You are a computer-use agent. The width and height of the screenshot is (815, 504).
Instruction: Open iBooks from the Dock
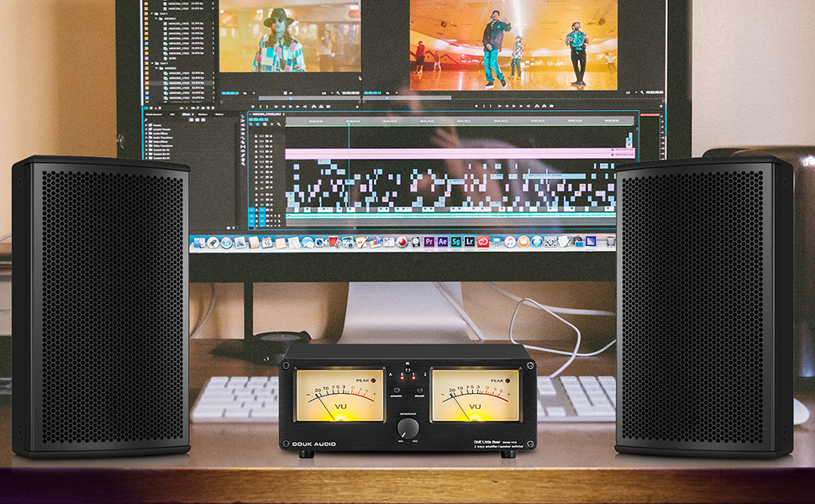tap(523, 242)
